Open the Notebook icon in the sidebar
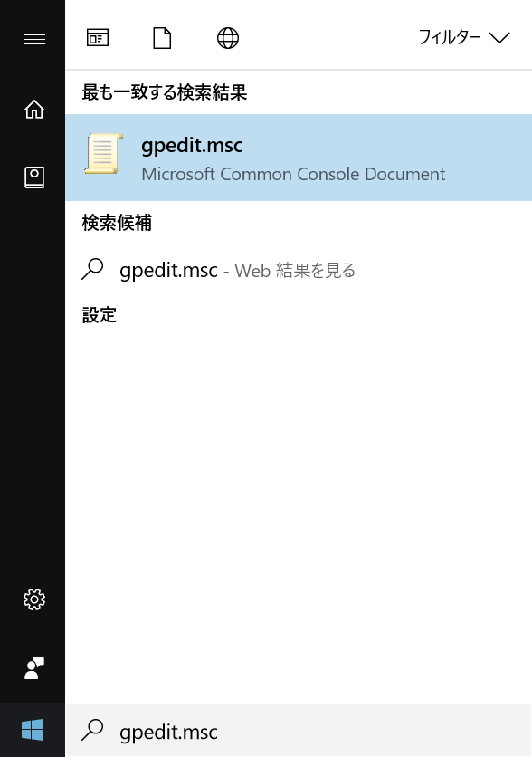This screenshot has width=532, height=757. point(34,177)
